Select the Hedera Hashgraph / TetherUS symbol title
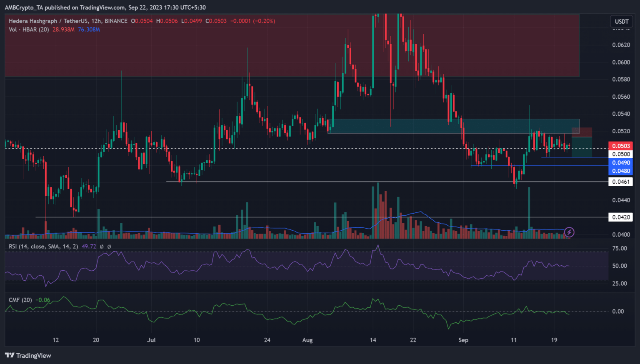This screenshot has width=640, height=364. click(68, 21)
